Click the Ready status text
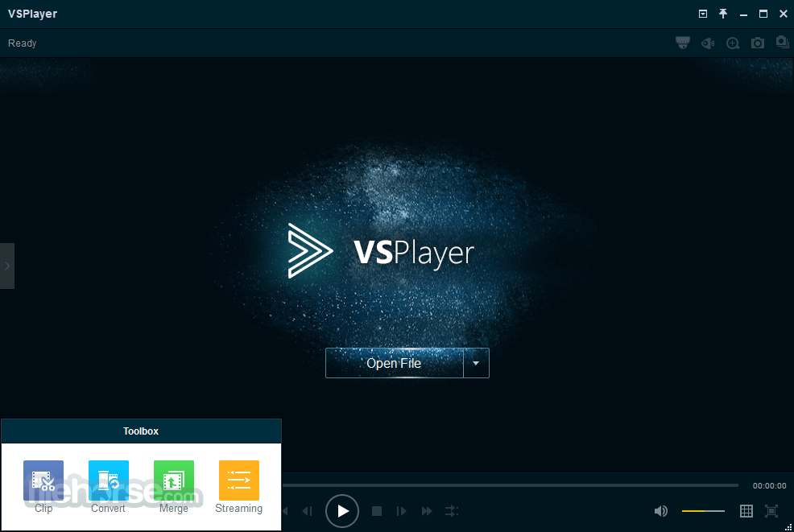 (x=23, y=43)
